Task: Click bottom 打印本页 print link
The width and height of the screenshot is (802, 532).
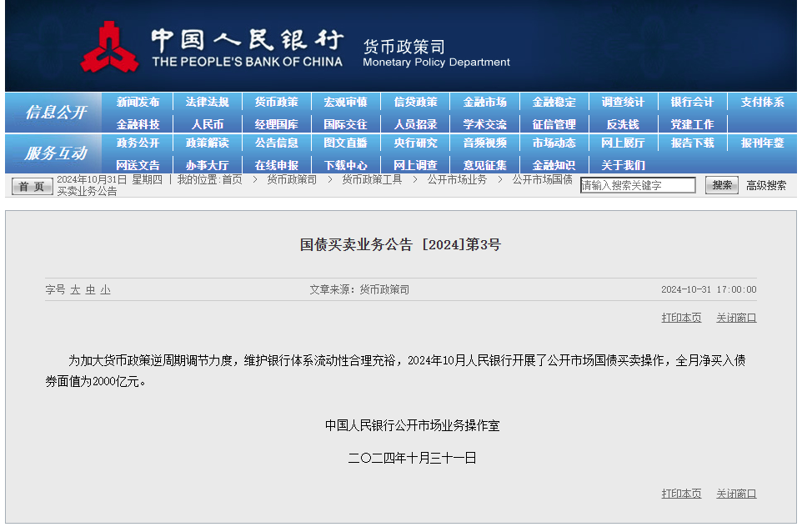Action: (681, 494)
